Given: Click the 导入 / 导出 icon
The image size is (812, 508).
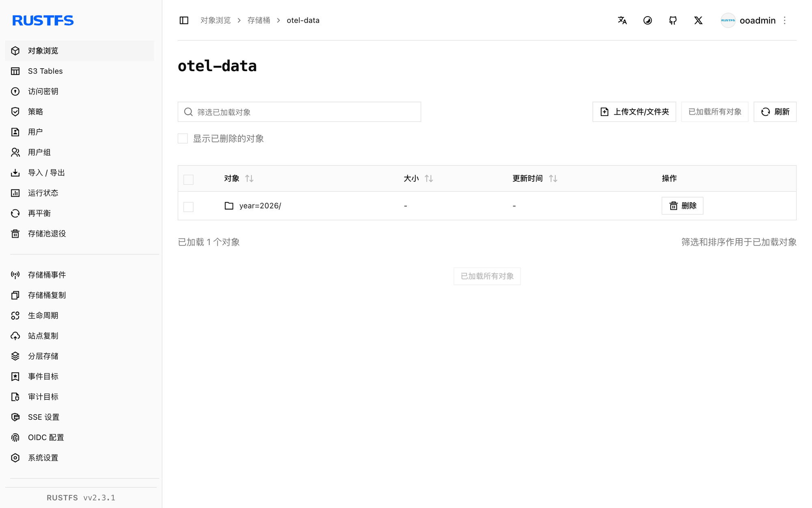Looking at the screenshot, I should click(x=15, y=173).
